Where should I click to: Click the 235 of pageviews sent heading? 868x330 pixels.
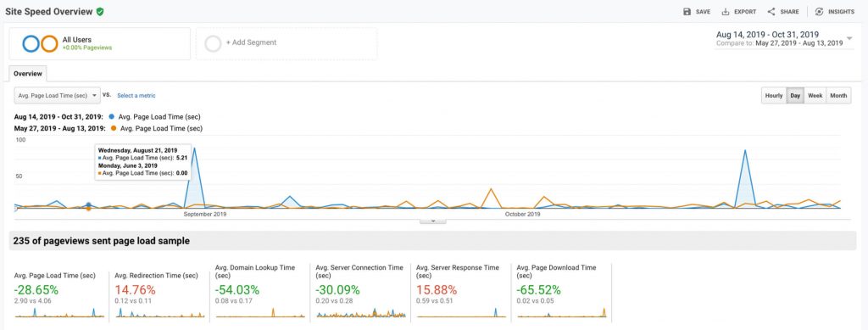coord(102,241)
